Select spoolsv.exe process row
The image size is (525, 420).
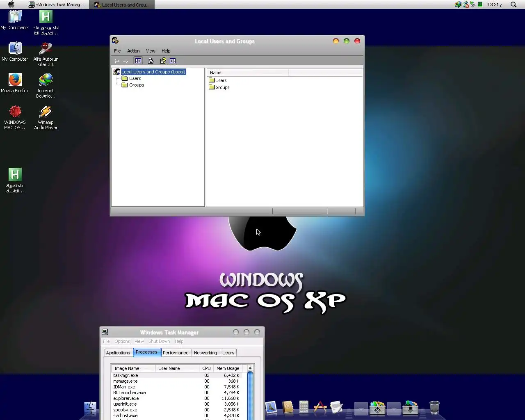point(176,410)
